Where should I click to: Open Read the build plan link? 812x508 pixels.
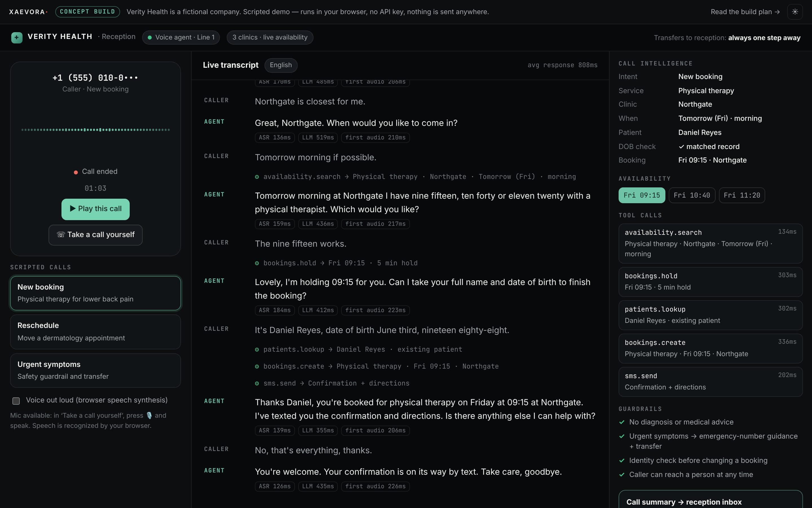coord(745,12)
